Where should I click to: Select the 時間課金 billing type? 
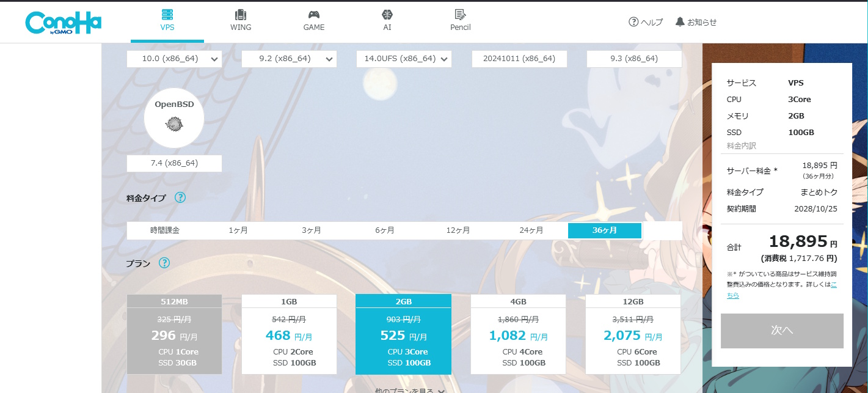click(x=165, y=230)
